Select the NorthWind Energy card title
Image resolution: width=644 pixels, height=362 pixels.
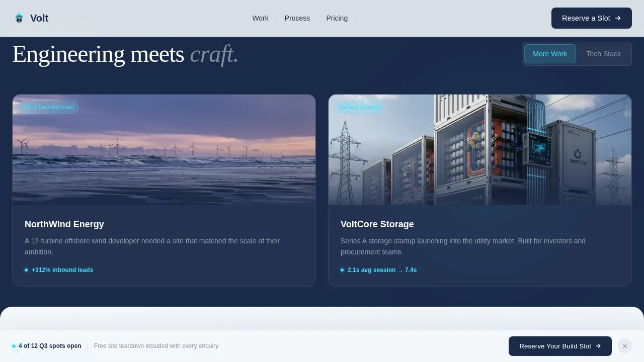click(x=64, y=224)
